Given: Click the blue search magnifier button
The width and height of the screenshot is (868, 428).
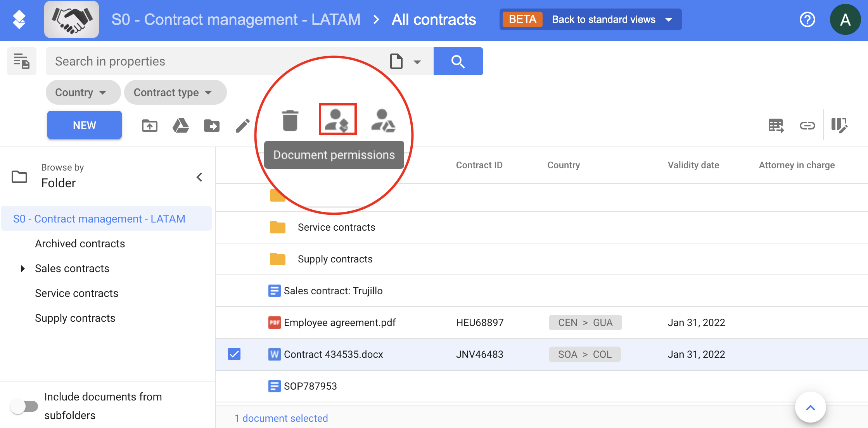Looking at the screenshot, I should (458, 61).
